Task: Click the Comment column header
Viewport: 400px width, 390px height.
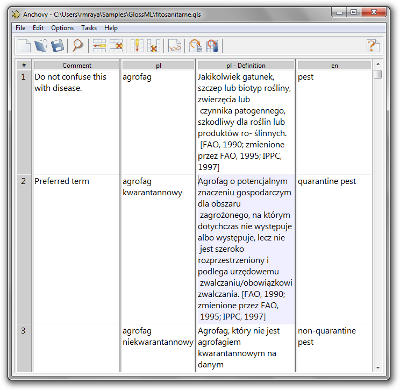Action: click(x=76, y=65)
